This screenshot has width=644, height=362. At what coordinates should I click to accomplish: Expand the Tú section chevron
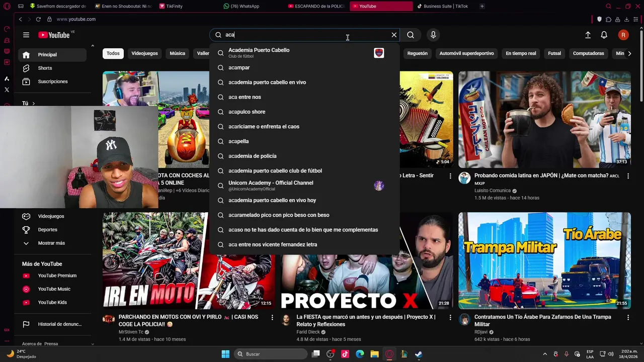34,104
